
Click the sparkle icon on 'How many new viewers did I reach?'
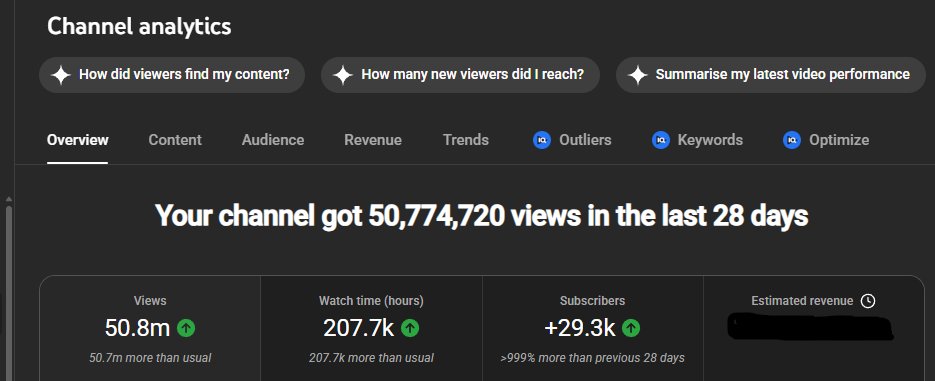[342, 75]
